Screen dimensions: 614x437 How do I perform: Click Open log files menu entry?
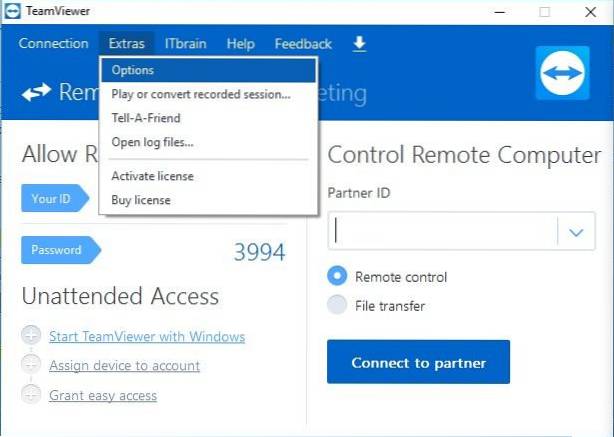[x=152, y=142]
